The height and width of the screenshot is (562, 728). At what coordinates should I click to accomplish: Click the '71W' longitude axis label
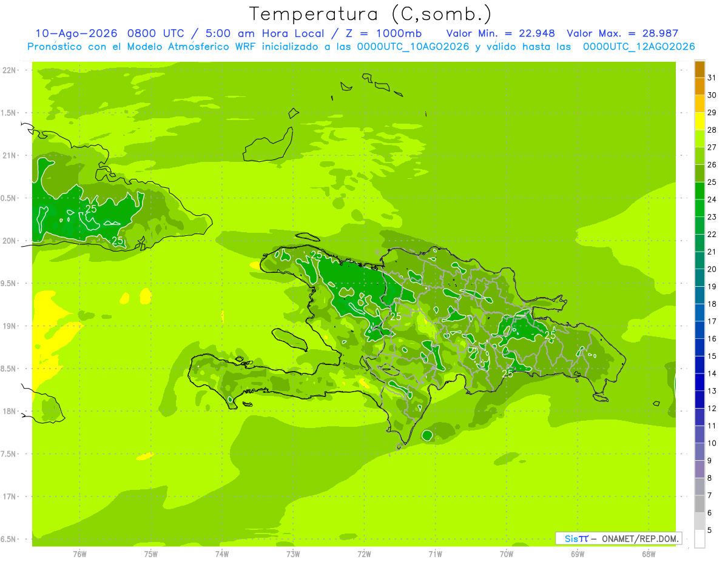pos(435,554)
